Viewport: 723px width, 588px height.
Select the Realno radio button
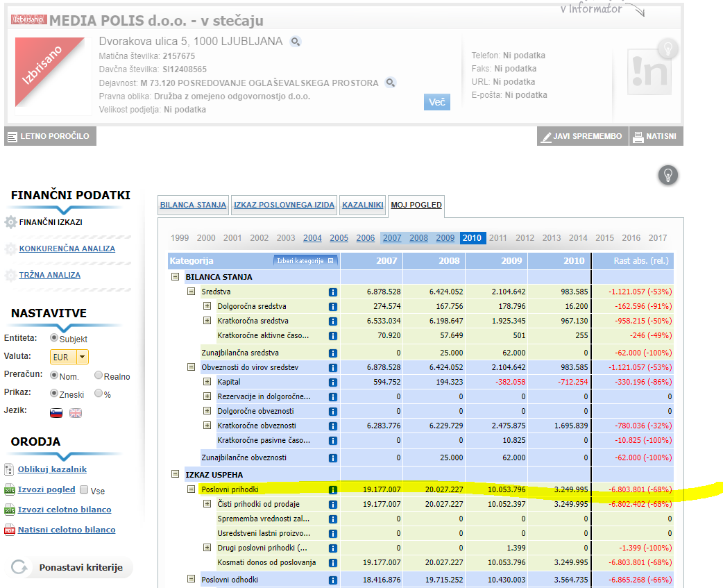click(99, 376)
